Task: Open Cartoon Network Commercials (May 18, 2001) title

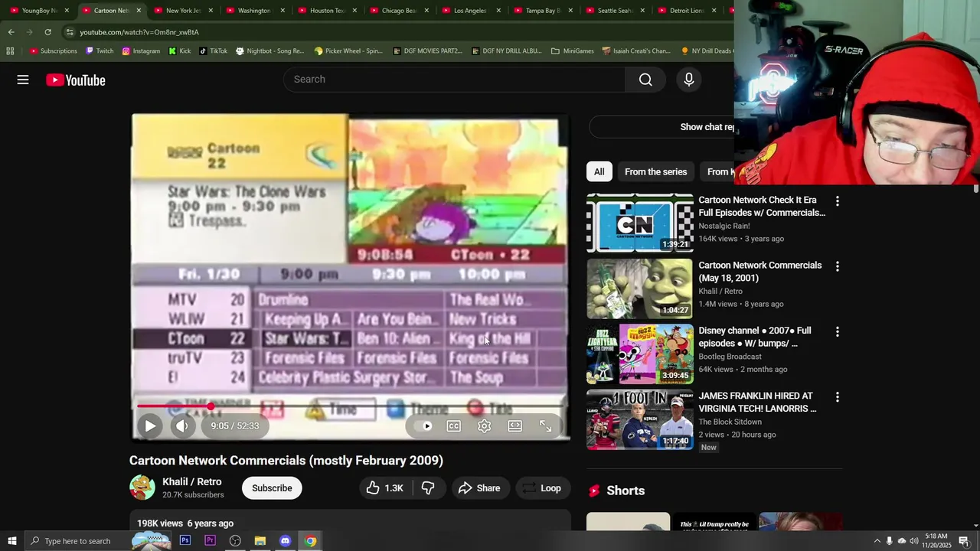Action: tap(759, 272)
